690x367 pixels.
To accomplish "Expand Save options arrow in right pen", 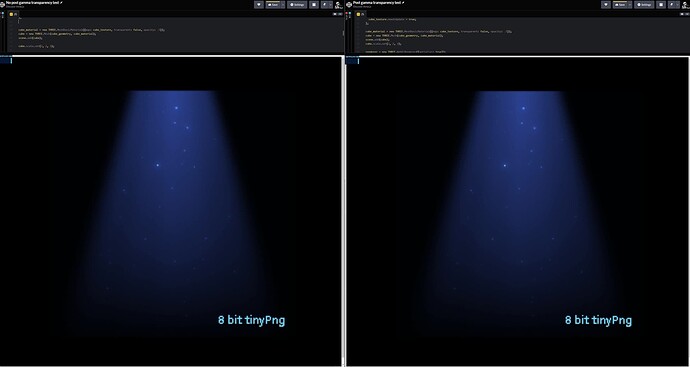I will (x=630, y=4).
